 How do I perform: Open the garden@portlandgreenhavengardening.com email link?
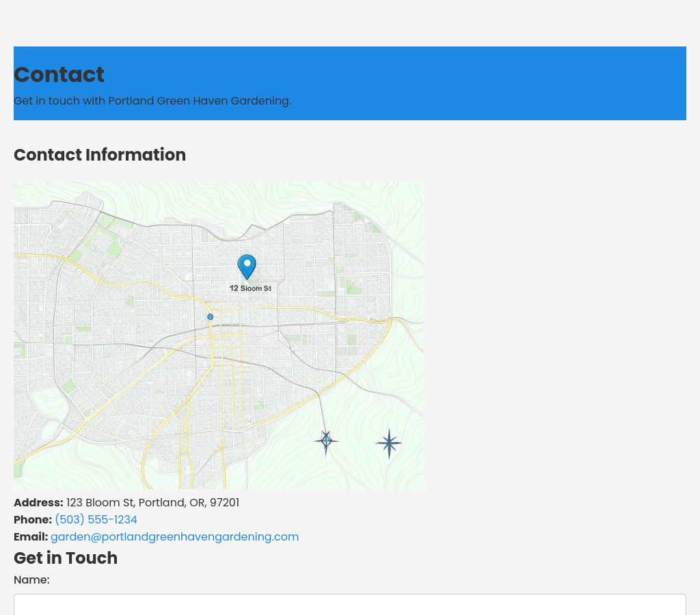174,536
